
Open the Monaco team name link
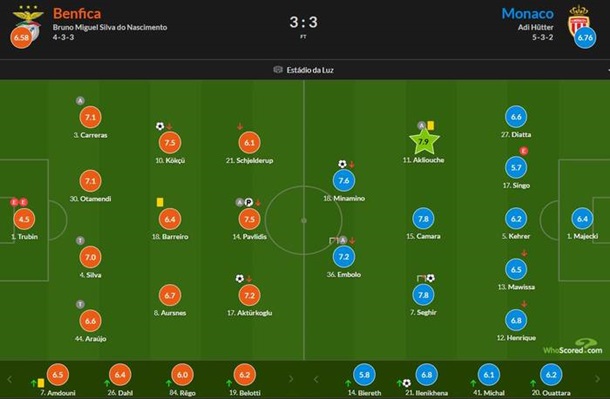point(528,14)
